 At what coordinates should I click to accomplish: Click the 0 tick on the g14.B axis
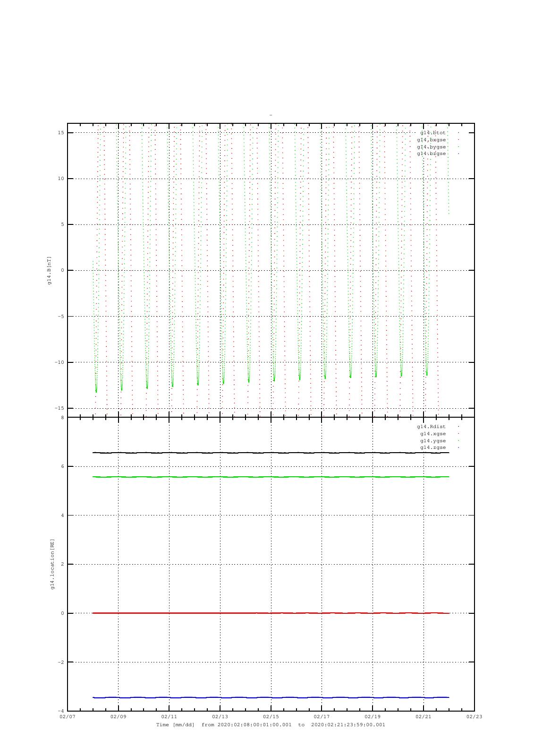click(x=63, y=270)
